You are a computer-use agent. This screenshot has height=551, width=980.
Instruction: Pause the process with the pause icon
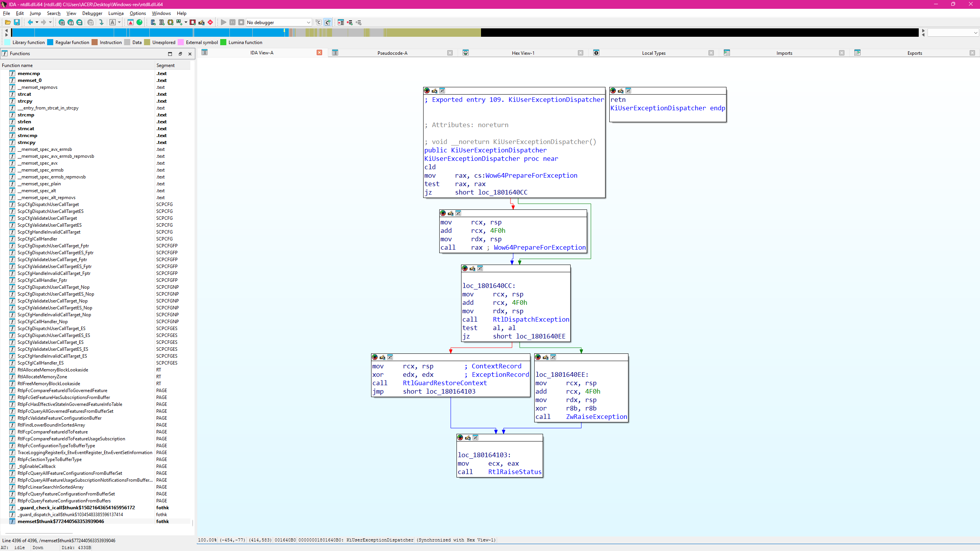(232, 22)
